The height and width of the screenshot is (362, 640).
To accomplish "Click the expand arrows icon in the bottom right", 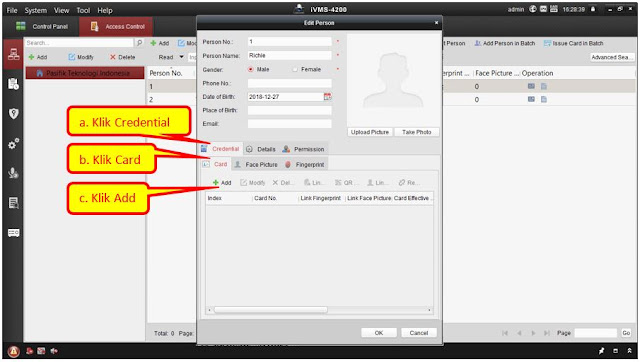I will point(629,351).
